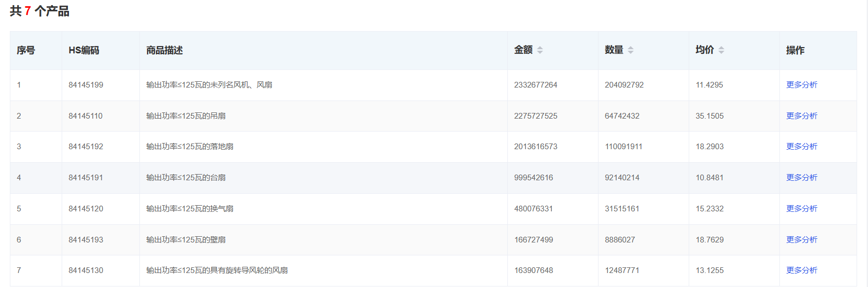Image resolution: width=868 pixels, height=287 pixels.
Task: Click description 输出功率≤125瓦的换气扇
Action: pyautogui.click(x=190, y=209)
